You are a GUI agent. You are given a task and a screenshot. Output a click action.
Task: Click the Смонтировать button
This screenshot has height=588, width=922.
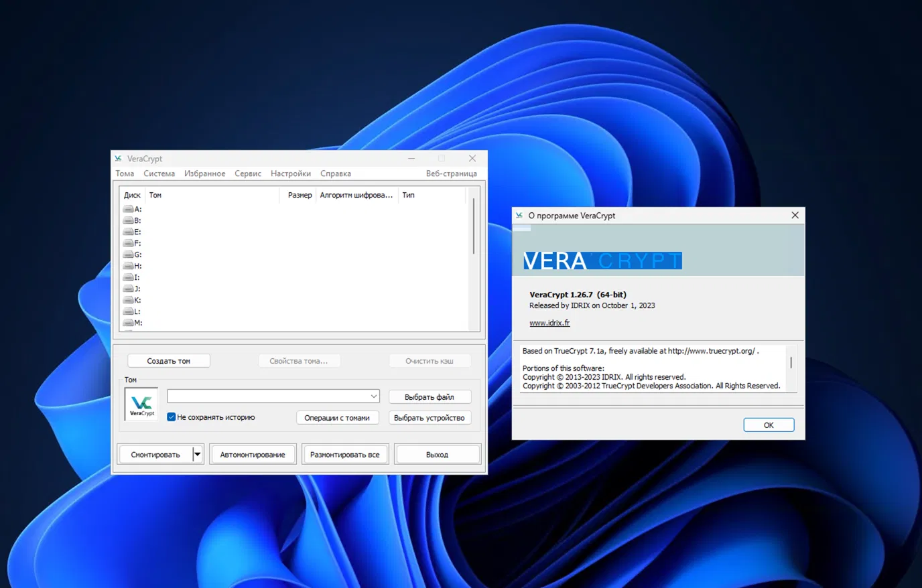click(x=155, y=455)
